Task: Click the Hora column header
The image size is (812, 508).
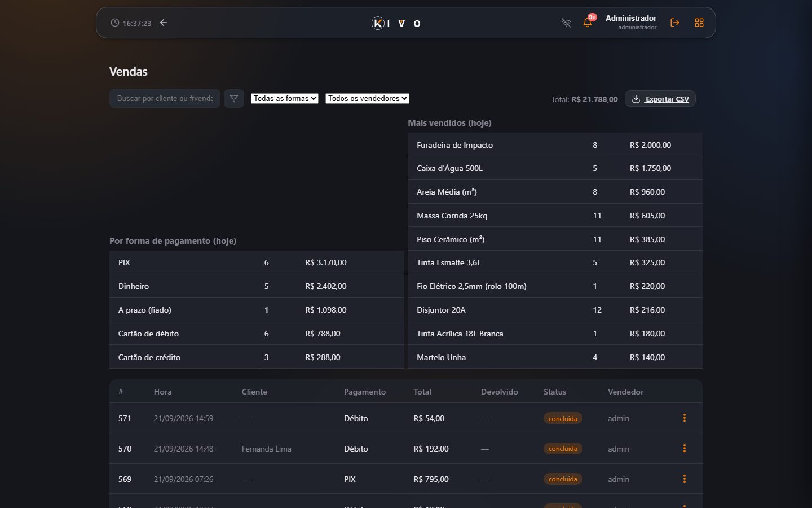Action: tap(163, 392)
